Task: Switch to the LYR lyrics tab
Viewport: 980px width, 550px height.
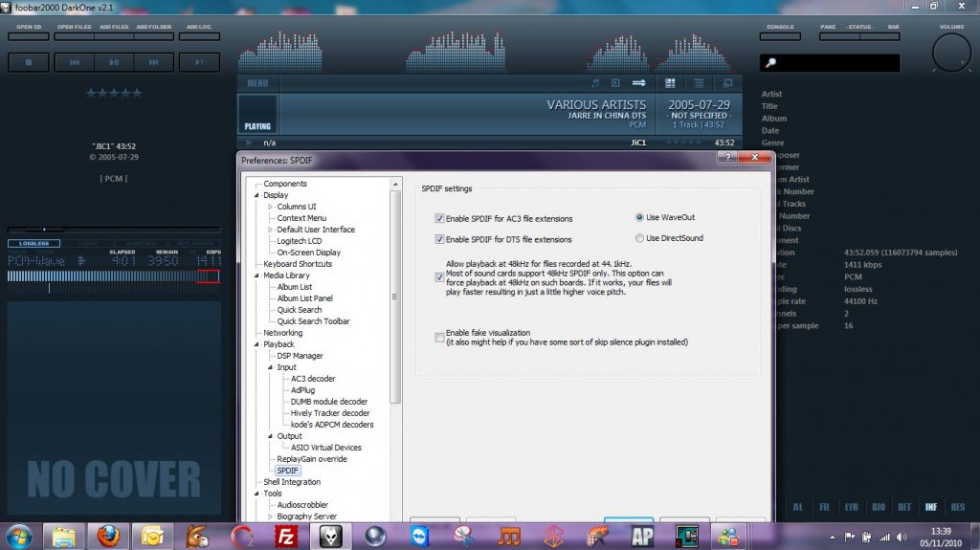Action: click(x=851, y=507)
